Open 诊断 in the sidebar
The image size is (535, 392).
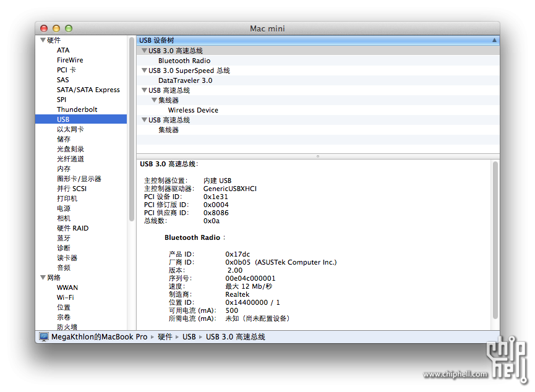(x=64, y=248)
